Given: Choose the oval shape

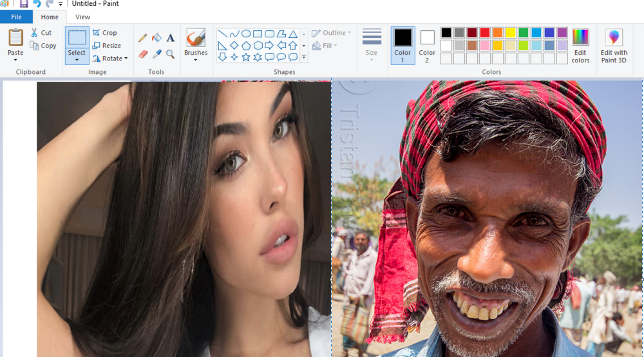Looking at the screenshot, I should [246, 33].
